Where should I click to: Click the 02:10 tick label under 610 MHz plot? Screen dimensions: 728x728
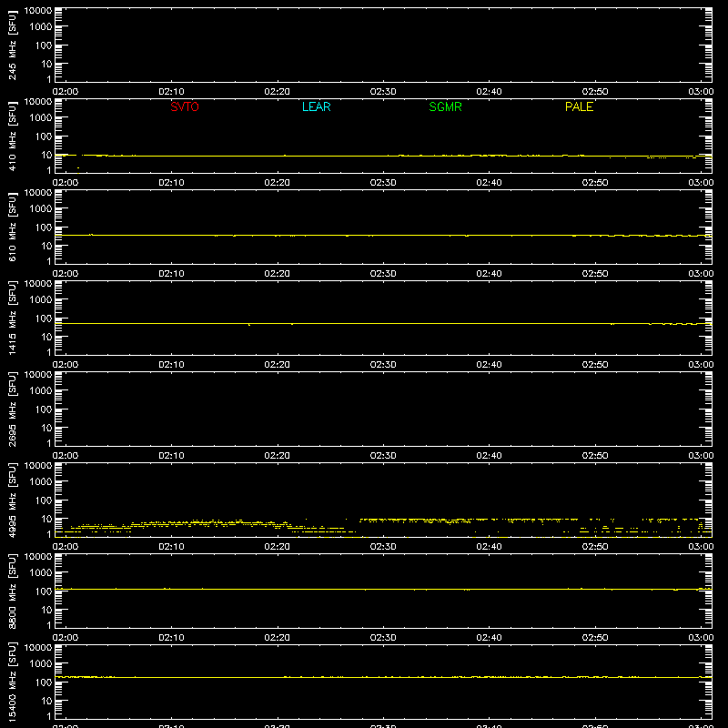pyautogui.click(x=171, y=274)
